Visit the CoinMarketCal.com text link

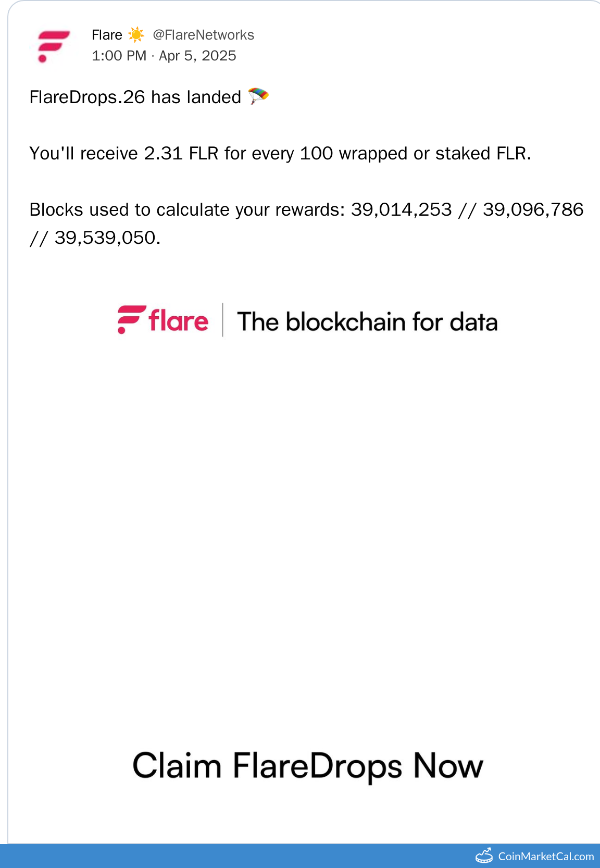tap(546, 857)
